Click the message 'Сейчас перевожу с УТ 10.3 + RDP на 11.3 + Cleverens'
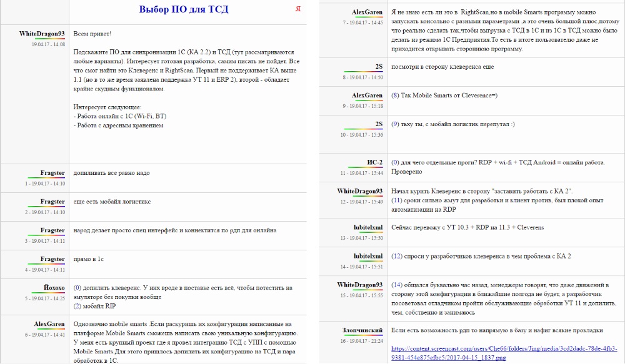Screen dimensions: 625x364 click(x=467, y=228)
